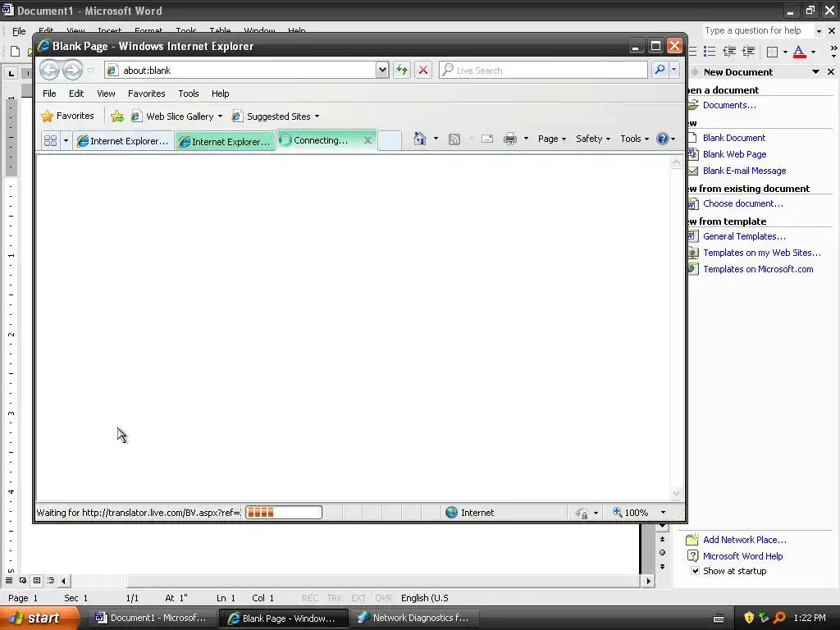Viewport: 840px width, 630px height.
Task: Click Choose document link
Action: [742, 203]
